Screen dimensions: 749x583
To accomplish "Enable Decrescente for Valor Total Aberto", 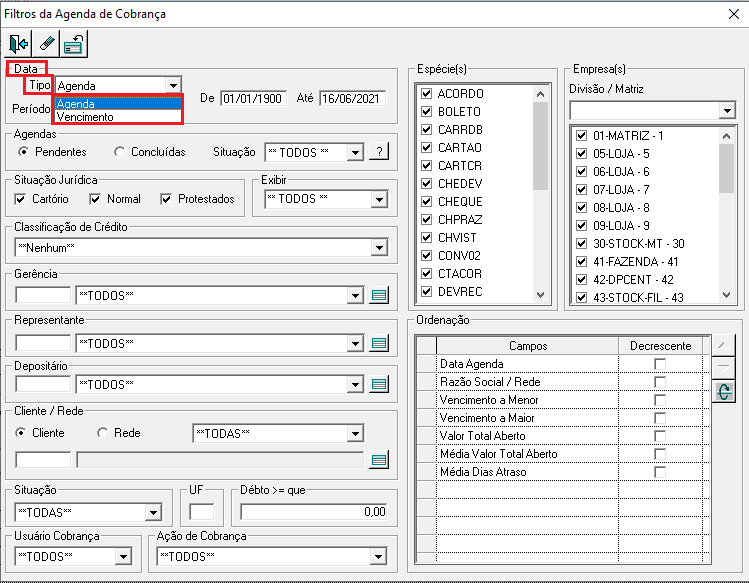I will click(660, 436).
